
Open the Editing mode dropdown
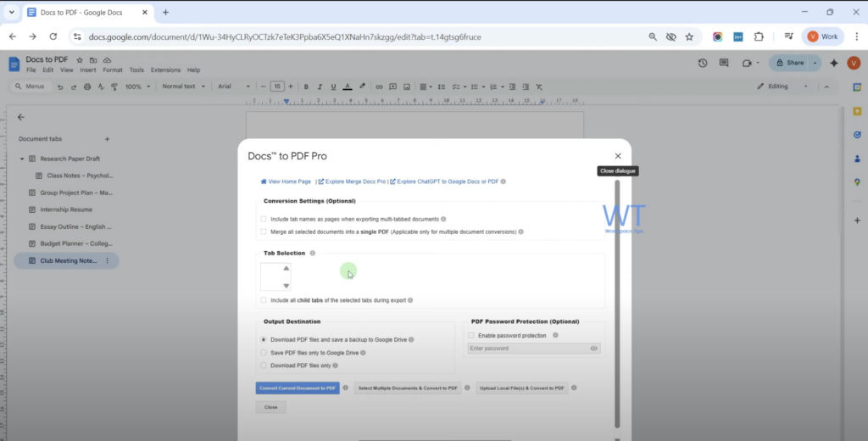pos(782,87)
